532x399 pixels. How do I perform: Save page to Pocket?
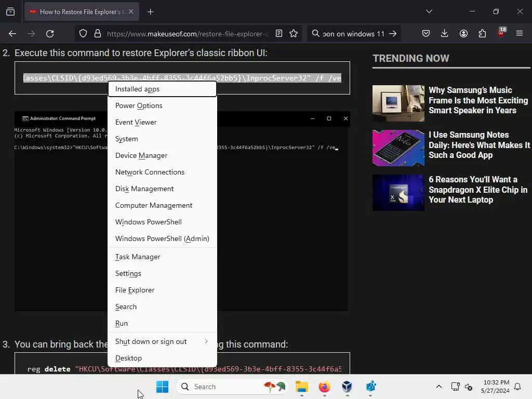point(426,33)
